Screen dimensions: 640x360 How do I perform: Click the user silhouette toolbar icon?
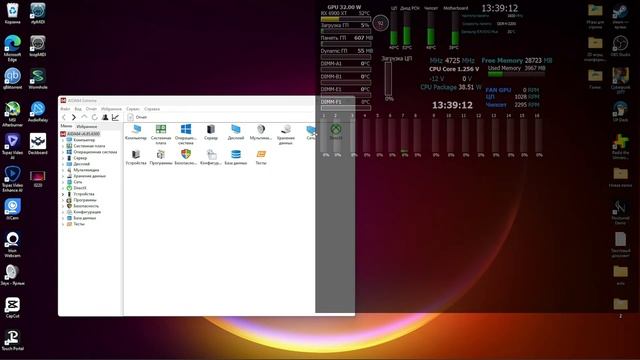(x=105, y=118)
